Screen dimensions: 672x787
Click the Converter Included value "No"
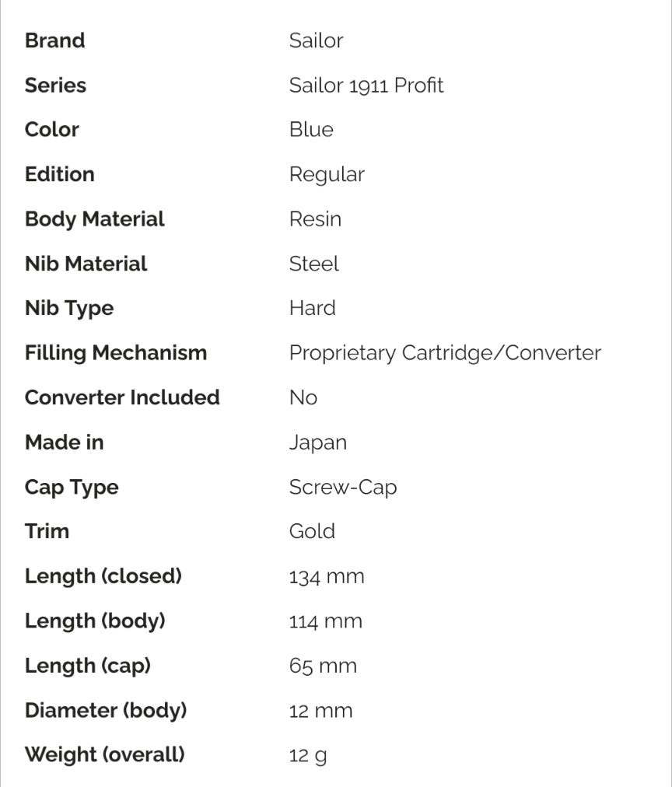coord(303,397)
